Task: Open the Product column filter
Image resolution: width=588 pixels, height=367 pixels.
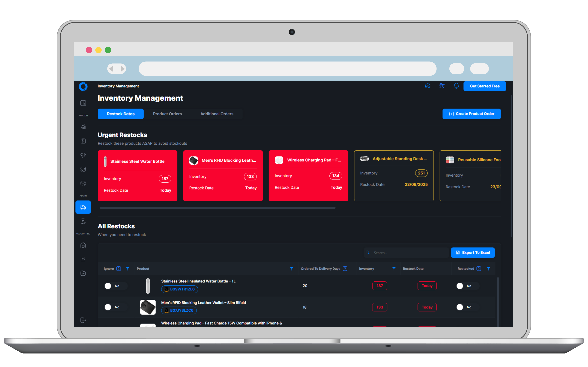Action: (292, 269)
